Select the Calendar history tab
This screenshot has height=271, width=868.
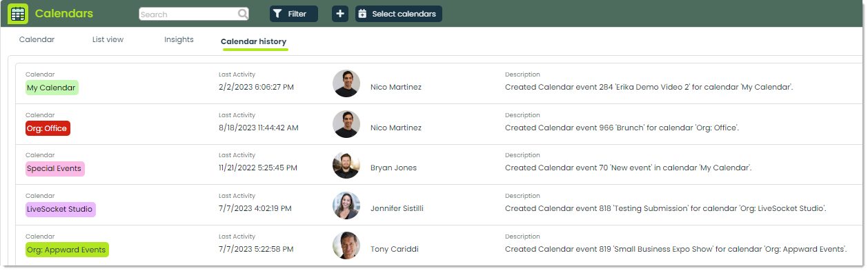pyautogui.click(x=254, y=42)
